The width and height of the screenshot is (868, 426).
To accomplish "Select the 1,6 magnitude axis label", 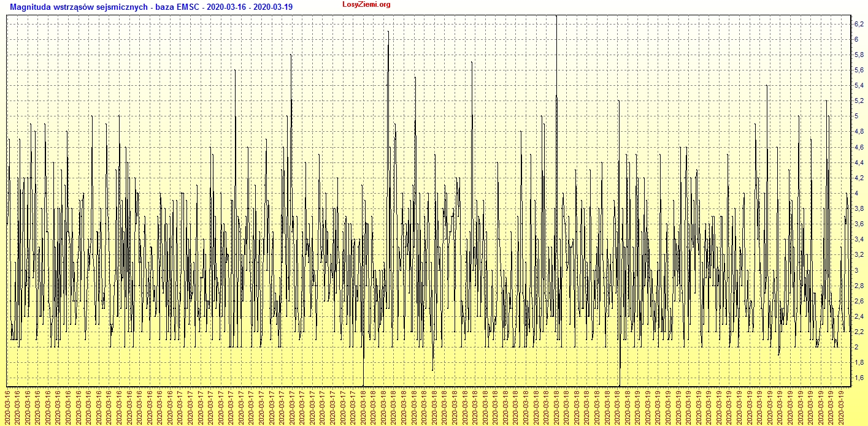I will coord(859,378).
